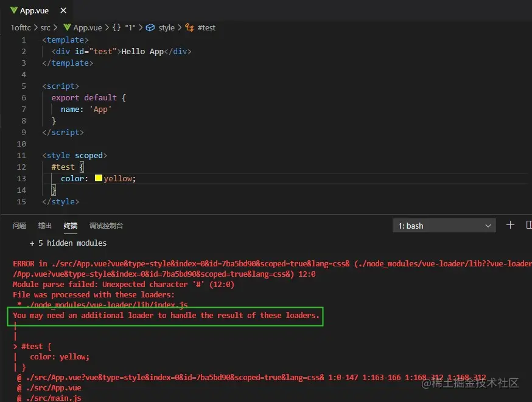The width and height of the screenshot is (532, 402).
Task: Select the 终端 terminal tab
Action: click(x=71, y=226)
